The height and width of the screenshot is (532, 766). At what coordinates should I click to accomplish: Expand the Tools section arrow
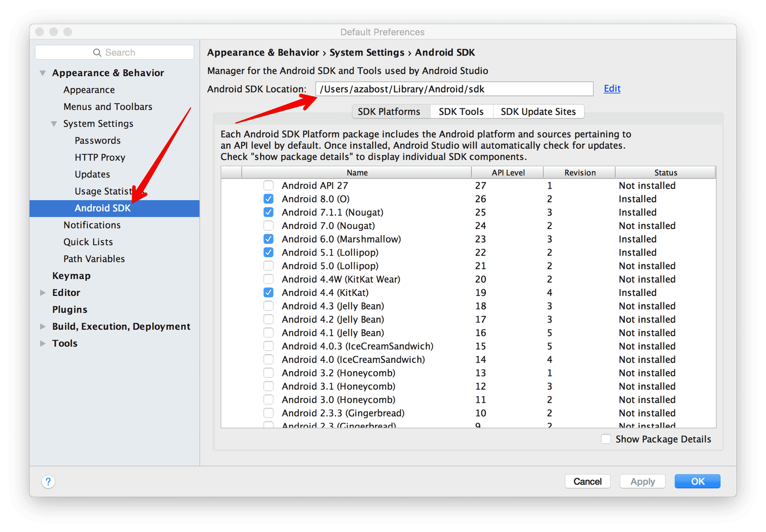click(43, 343)
